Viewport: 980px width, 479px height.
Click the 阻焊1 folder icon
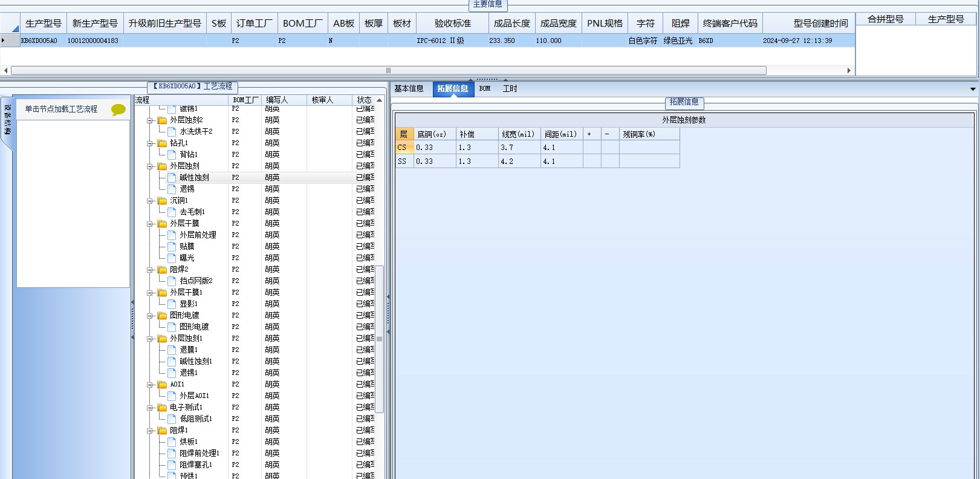point(162,431)
